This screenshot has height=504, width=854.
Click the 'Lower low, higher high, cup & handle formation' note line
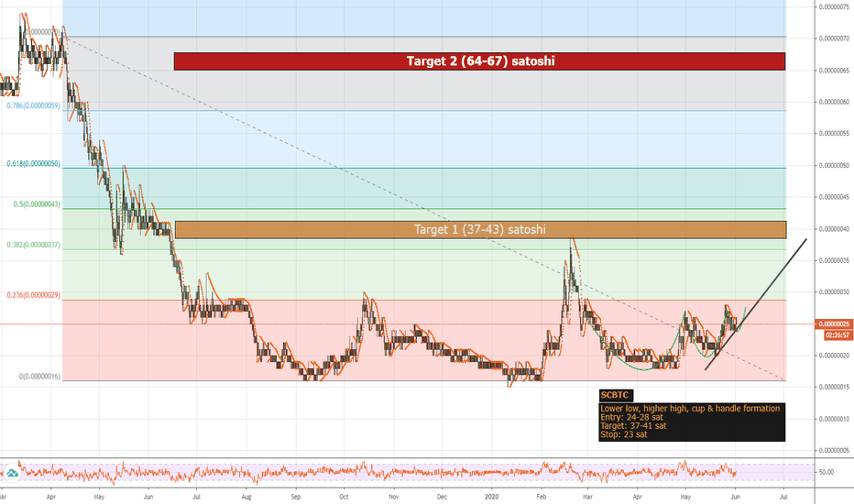pos(690,408)
